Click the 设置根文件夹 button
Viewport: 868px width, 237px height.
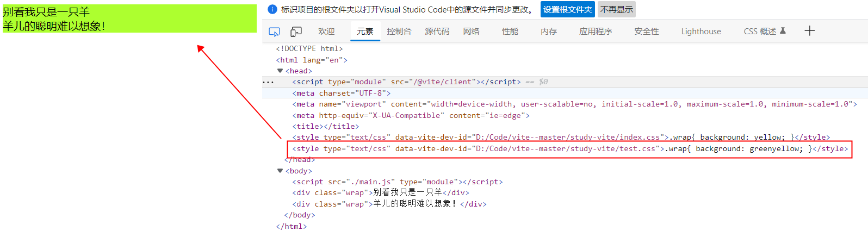tap(568, 9)
